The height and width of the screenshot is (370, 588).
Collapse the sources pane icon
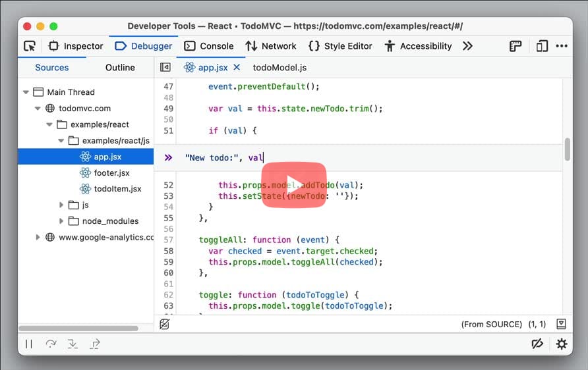tap(165, 67)
